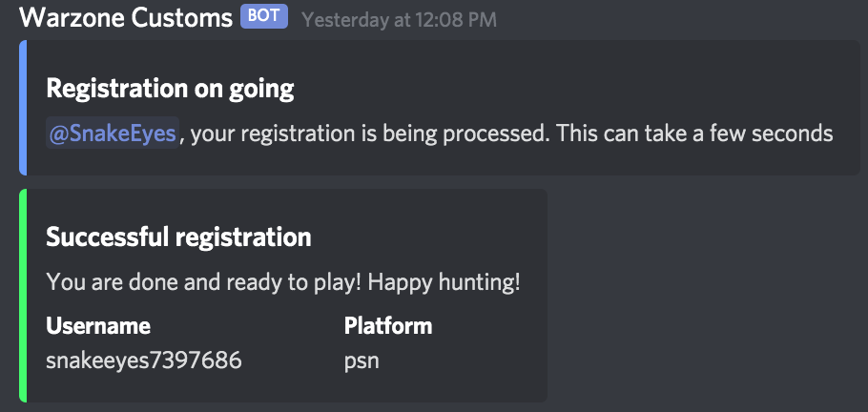868x412 pixels.
Task: Click the psn platform value
Action: click(362, 360)
